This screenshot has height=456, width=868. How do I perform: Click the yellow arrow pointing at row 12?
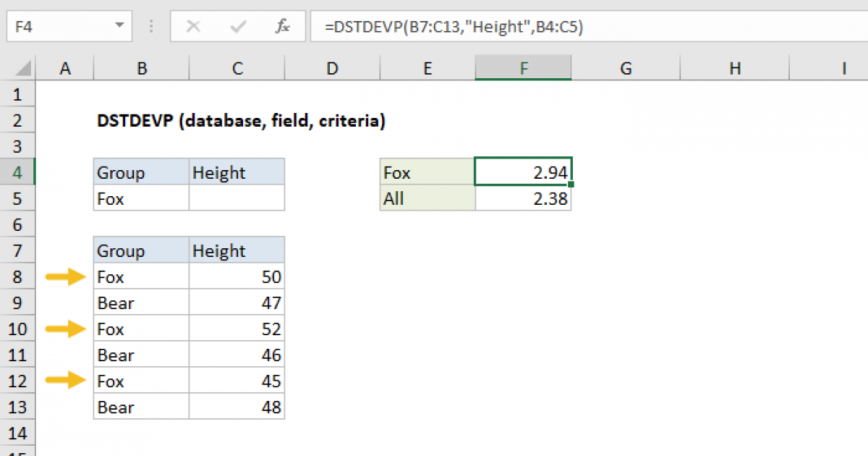click(x=64, y=381)
